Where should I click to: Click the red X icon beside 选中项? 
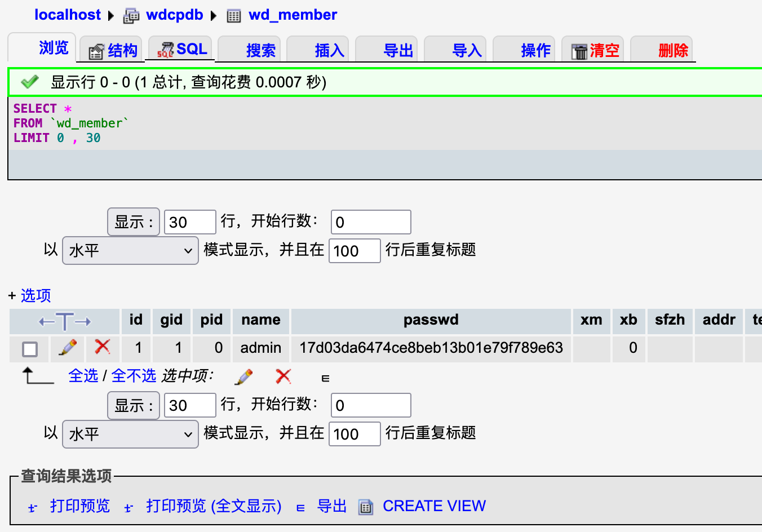pos(283,376)
